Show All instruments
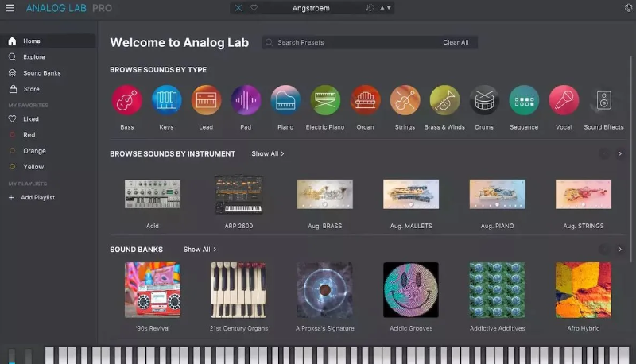The width and height of the screenshot is (636, 364). pyautogui.click(x=268, y=153)
